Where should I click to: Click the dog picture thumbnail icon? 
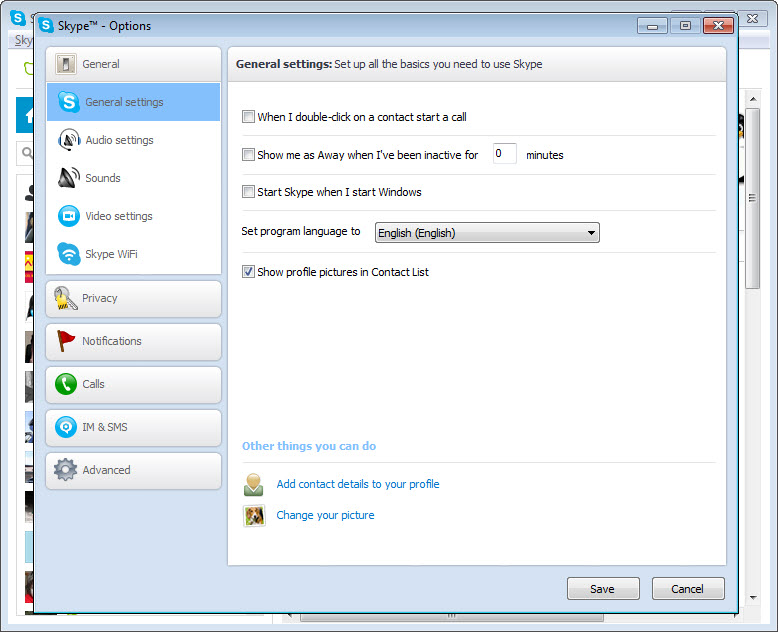tap(254, 515)
